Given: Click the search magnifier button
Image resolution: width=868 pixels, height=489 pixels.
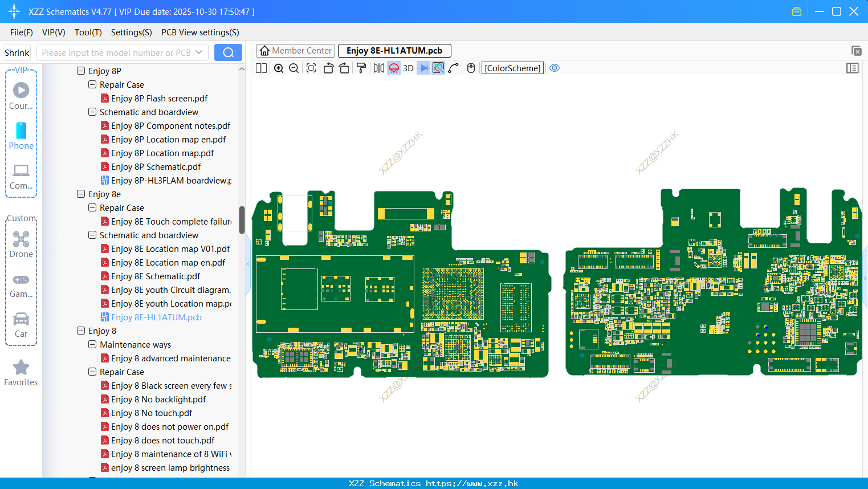Looking at the screenshot, I should 228,52.
